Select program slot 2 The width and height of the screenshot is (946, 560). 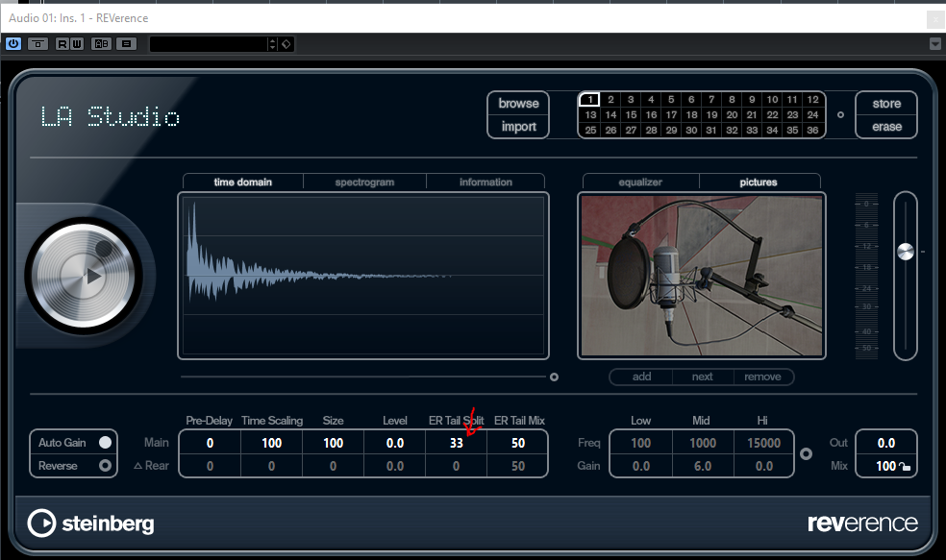pyautogui.click(x=610, y=100)
